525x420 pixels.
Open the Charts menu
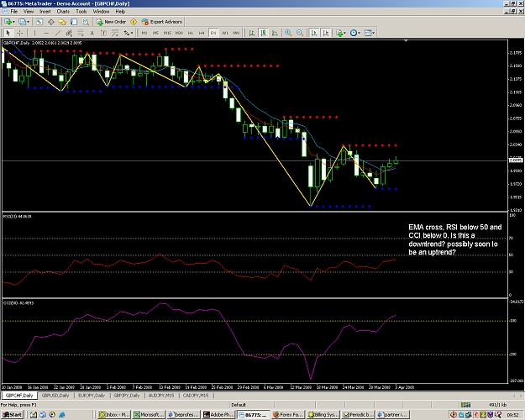coord(63,12)
